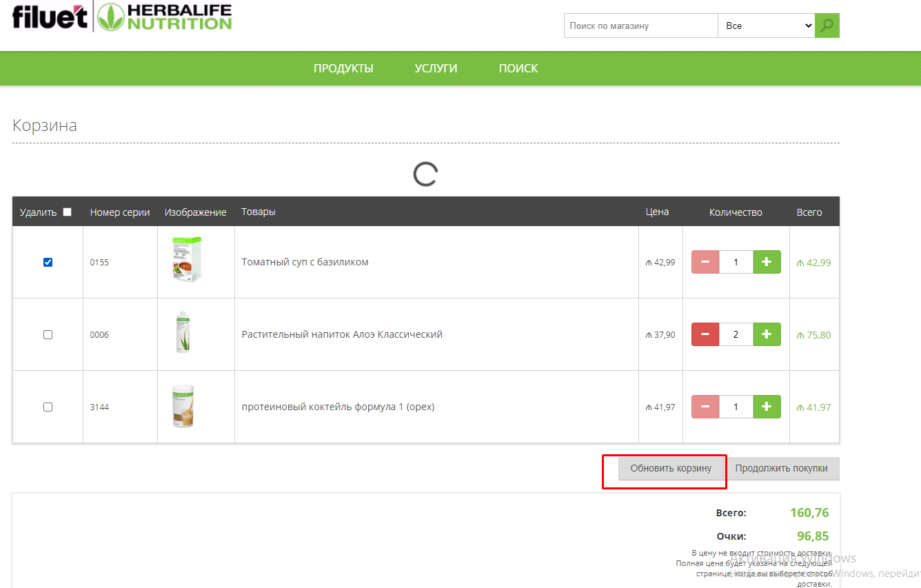921x588 pixels.
Task: Uncheck delete box for item 0155
Action: (x=48, y=262)
